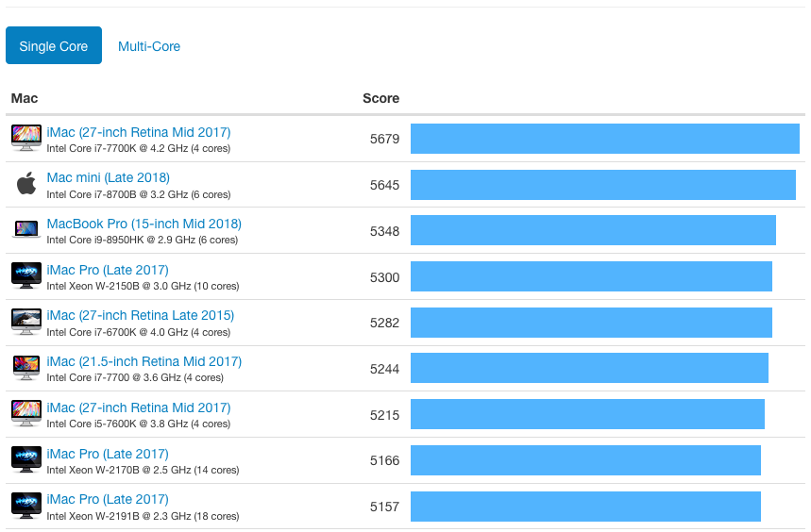Viewport: 811px width, 532px height.
Task: Click 'Intel Xeon W-2170B @ 2.5 GHz' text
Action: coord(119,470)
